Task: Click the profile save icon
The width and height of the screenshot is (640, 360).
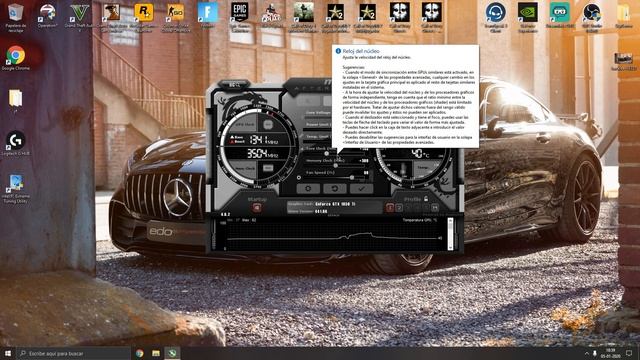Action: [x=435, y=208]
